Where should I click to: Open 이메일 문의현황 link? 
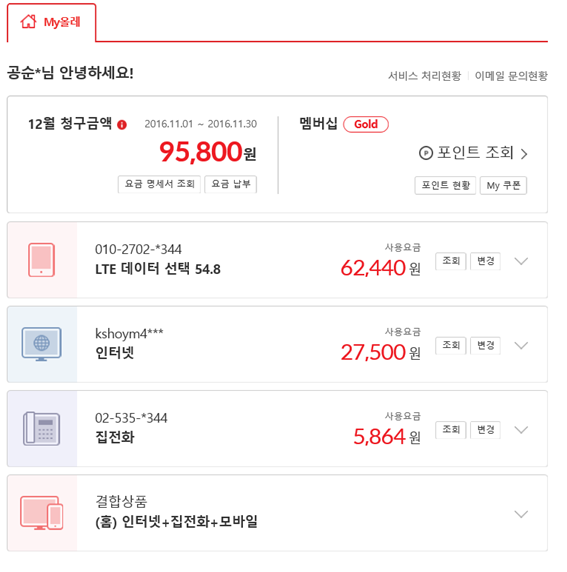511,76
